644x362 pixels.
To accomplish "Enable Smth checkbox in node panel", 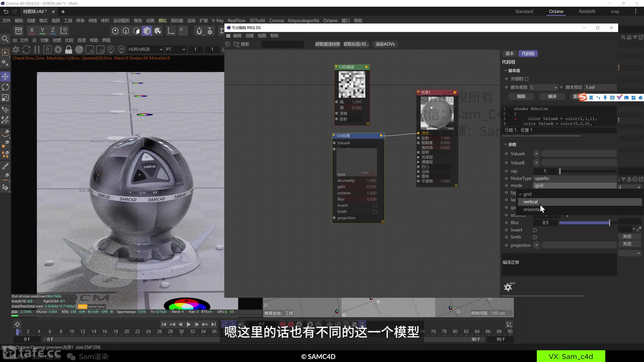I will [375, 211].
